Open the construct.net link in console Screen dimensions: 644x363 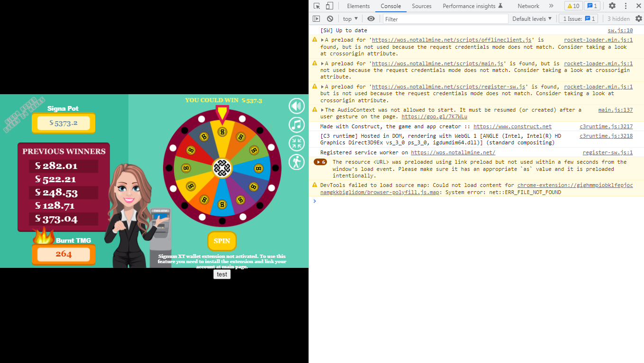click(512, 126)
